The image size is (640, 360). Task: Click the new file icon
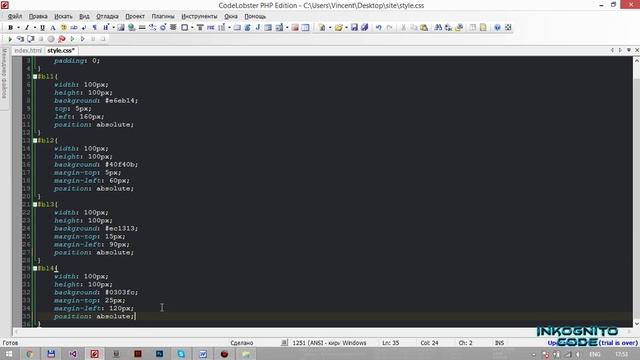point(322,28)
